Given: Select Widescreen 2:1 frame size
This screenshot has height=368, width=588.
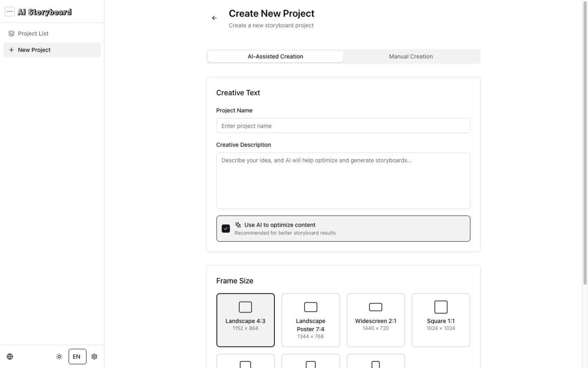Looking at the screenshot, I should coord(376,321).
